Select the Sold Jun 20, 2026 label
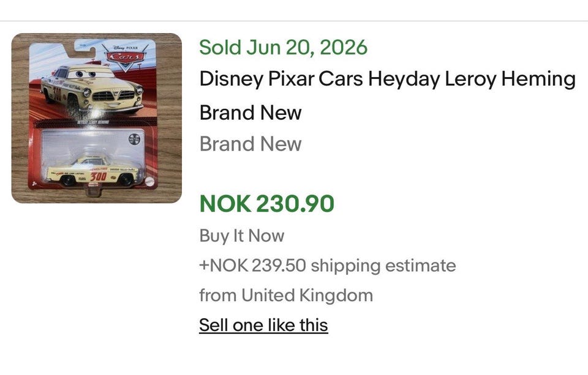This screenshot has height=375, width=588. tap(283, 48)
